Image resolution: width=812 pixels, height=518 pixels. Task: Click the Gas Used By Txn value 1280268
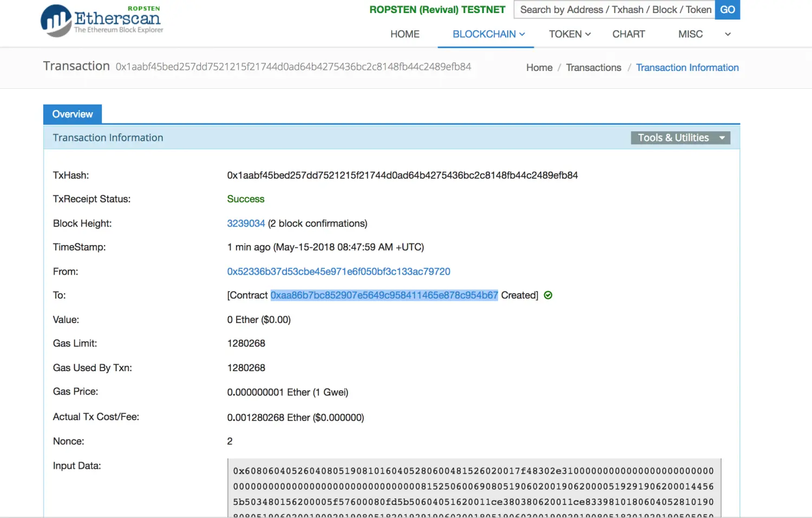pos(246,368)
